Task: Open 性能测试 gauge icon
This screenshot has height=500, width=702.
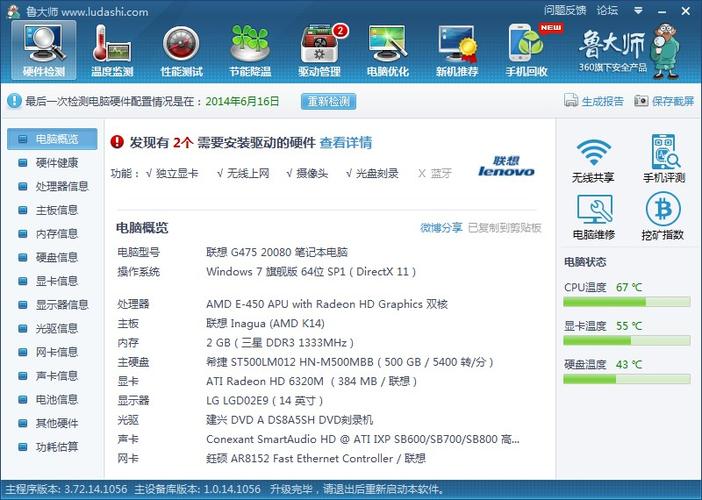Action: click(x=181, y=50)
